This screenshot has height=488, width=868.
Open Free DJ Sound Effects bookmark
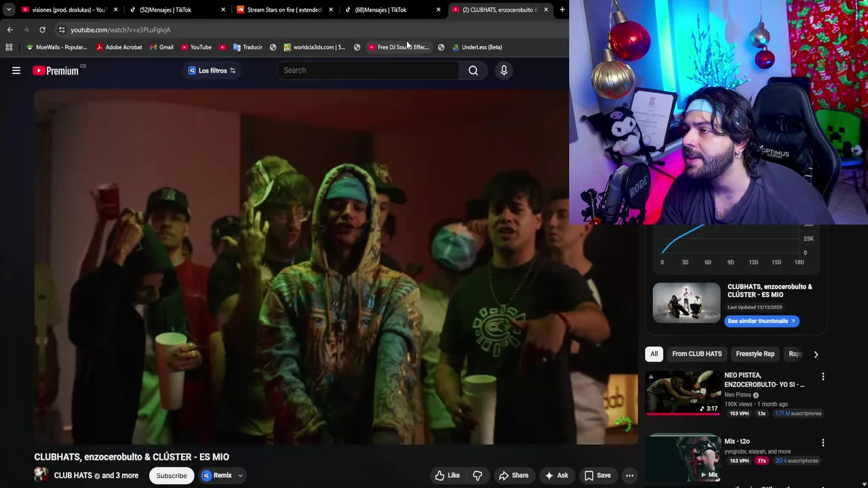point(399,47)
